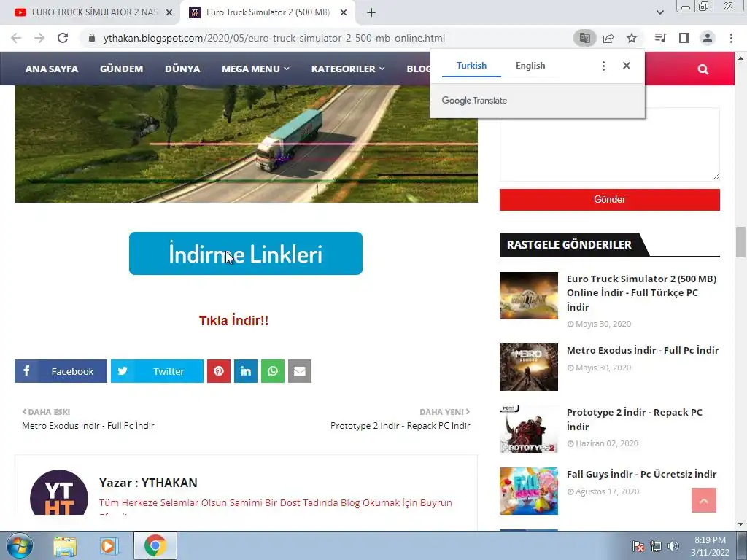This screenshot has height=560, width=747.
Task: Click the share page icon
Action: [608, 38]
